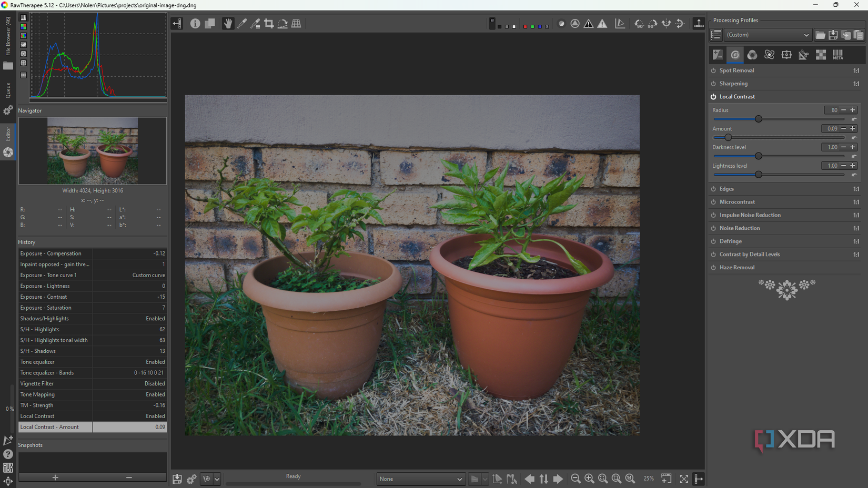The image size is (868, 488).
Task: Select the Hand navigation tool
Action: [228, 24]
